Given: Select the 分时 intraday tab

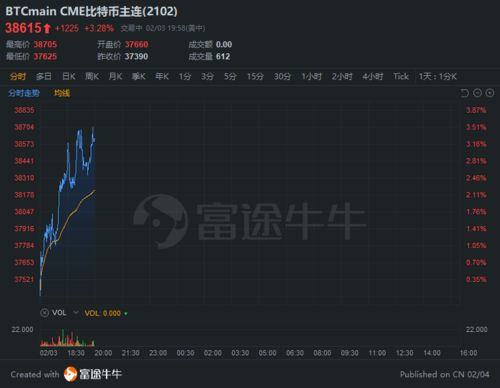Looking at the screenshot, I should 18,77.
